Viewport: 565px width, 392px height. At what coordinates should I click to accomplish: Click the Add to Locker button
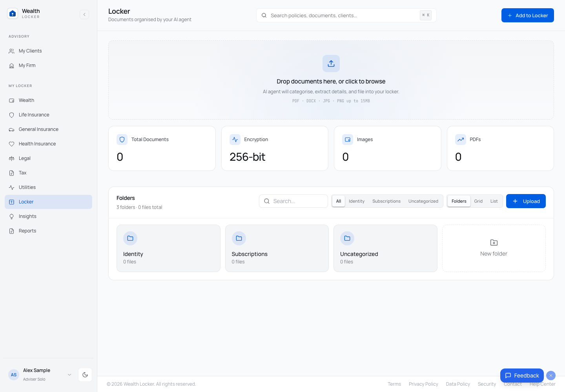[x=528, y=15]
